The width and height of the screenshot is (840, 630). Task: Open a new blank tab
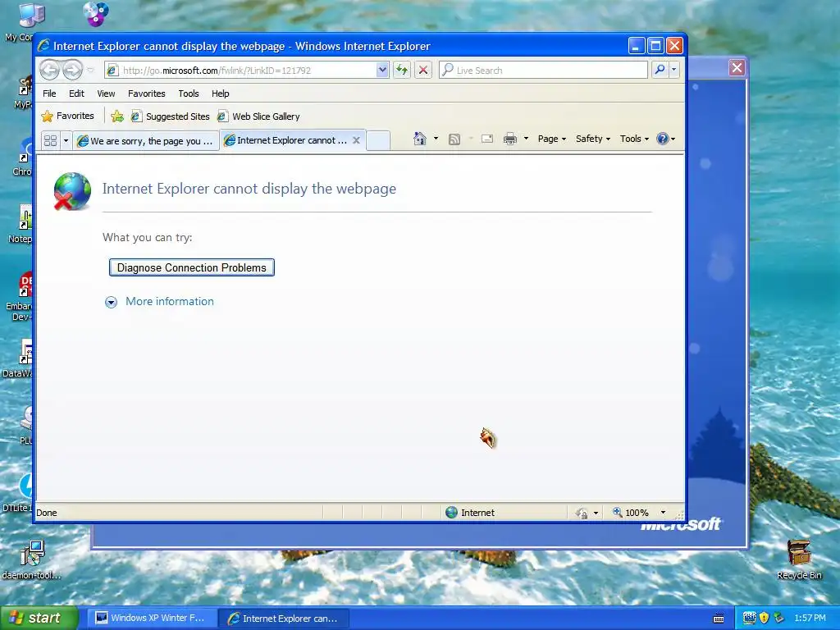point(378,140)
